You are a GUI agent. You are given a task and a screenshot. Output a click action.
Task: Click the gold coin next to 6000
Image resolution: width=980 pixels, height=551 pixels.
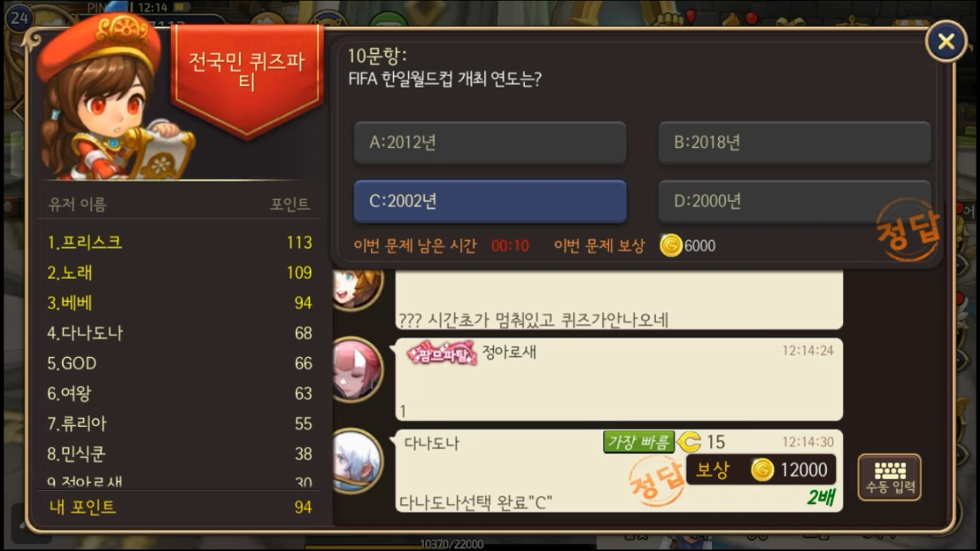pyautogui.click(x=670, y=246)
